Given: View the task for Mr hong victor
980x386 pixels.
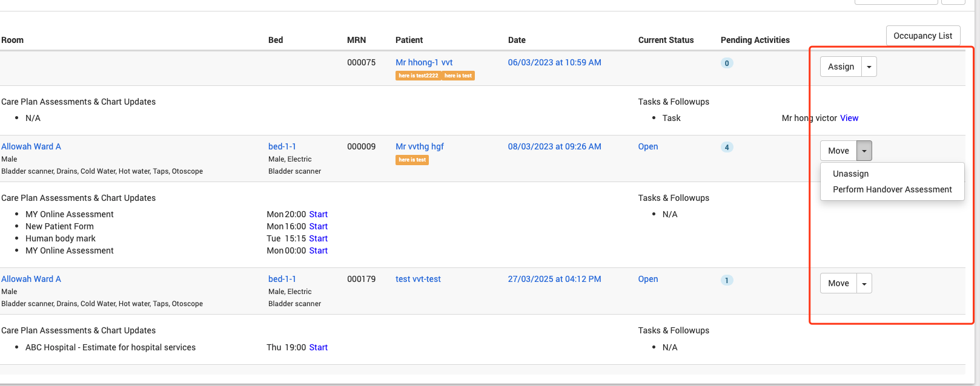Looking at the screenshot, I should tap(849, 118).
